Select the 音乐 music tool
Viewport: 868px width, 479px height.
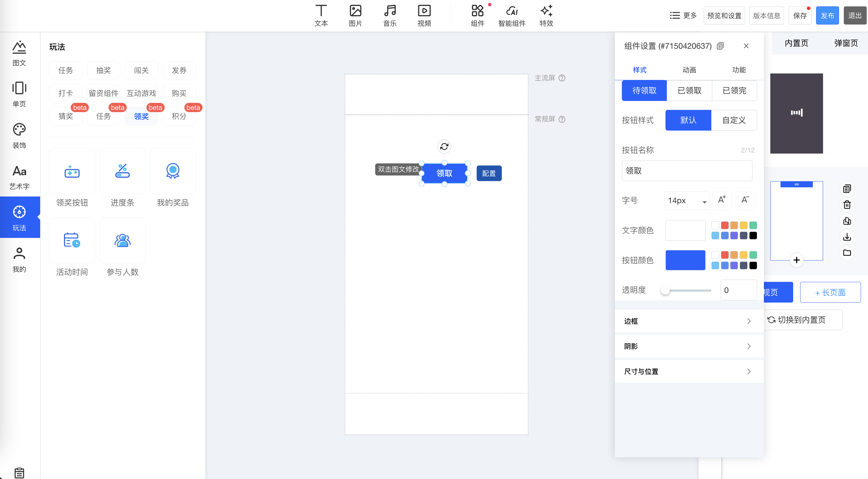pyautogui.click(x=389, y=16)
